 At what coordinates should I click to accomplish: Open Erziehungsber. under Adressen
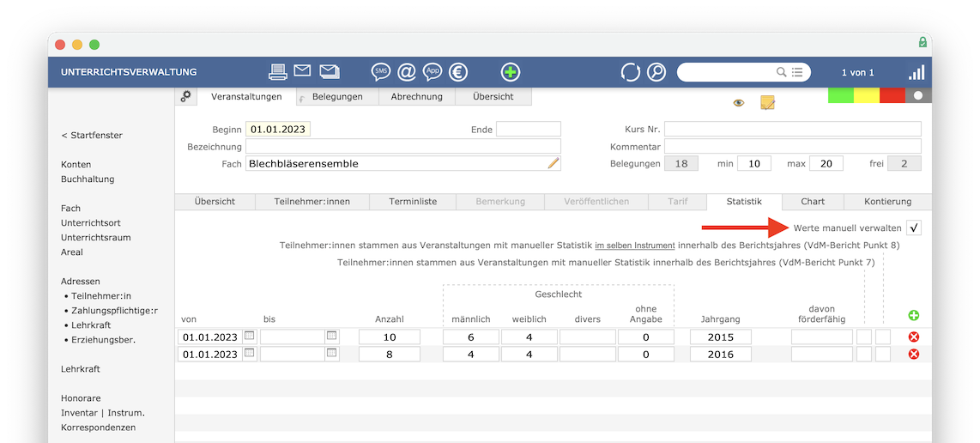pos(104,340)
